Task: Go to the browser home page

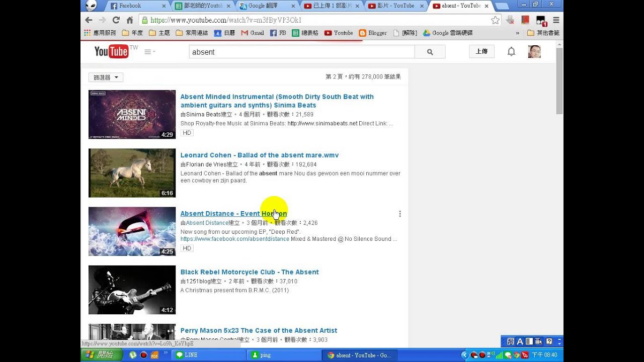Action: pos(130,20)
